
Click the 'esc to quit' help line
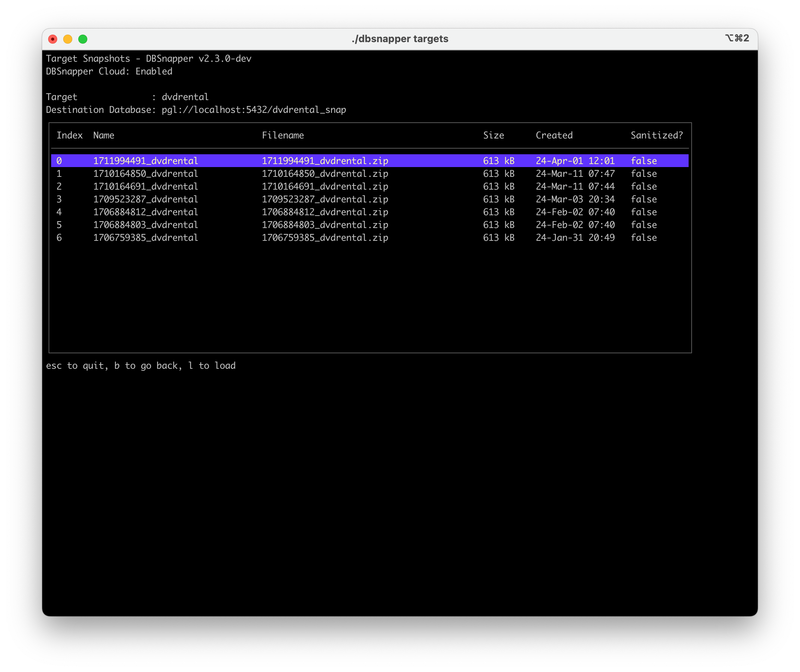click(x=141, y=366)
